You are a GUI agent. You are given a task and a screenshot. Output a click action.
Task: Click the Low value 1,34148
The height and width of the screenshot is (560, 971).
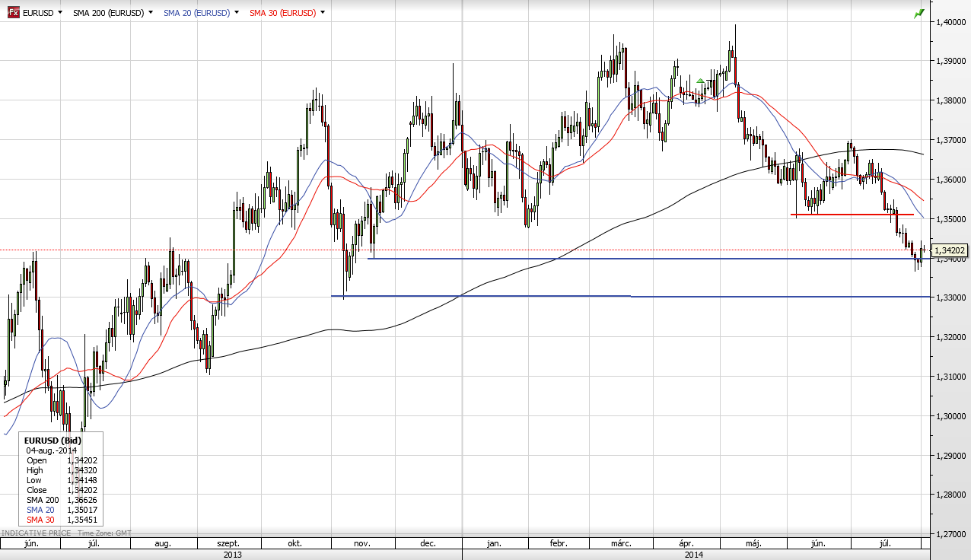[x=82, y=480]
